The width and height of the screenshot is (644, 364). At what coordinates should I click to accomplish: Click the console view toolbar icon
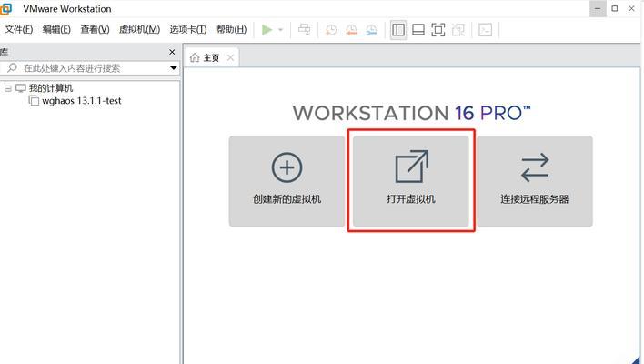486,30
